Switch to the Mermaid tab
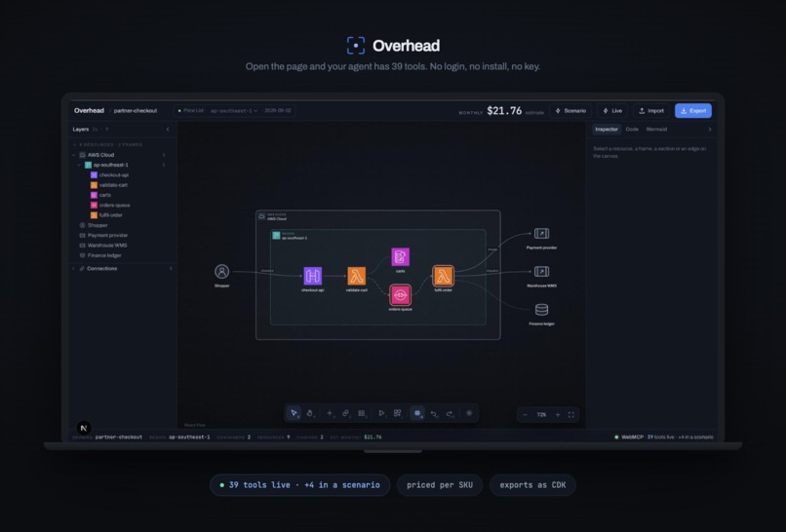This screenshot has height=532, width=786. tap(656, 130)
